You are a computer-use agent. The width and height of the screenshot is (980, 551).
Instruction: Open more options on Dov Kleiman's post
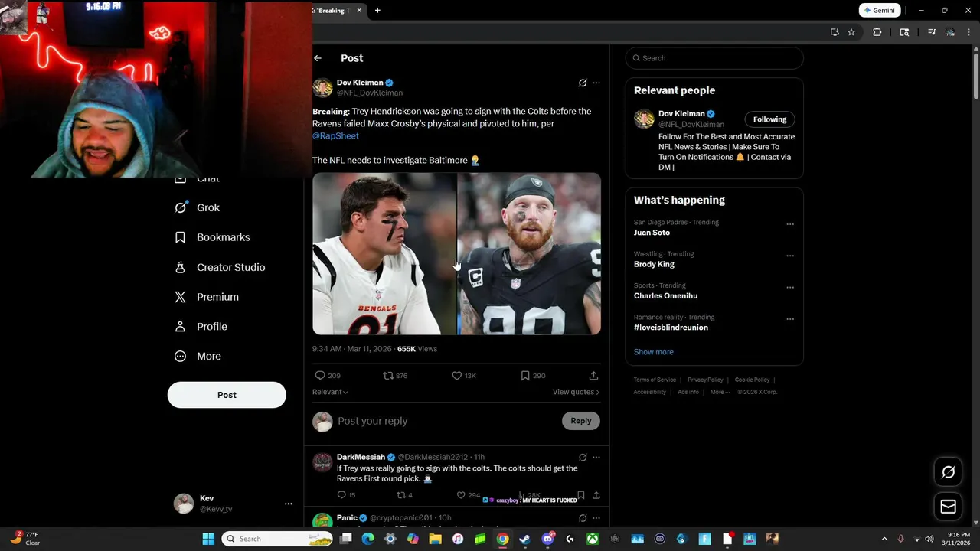pyautogui.click(x=596, y=83)
